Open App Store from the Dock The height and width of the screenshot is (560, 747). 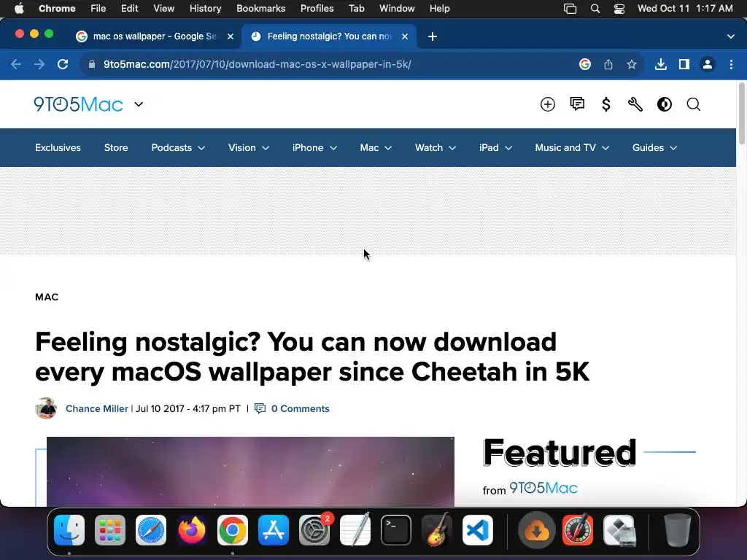point(274,530)
